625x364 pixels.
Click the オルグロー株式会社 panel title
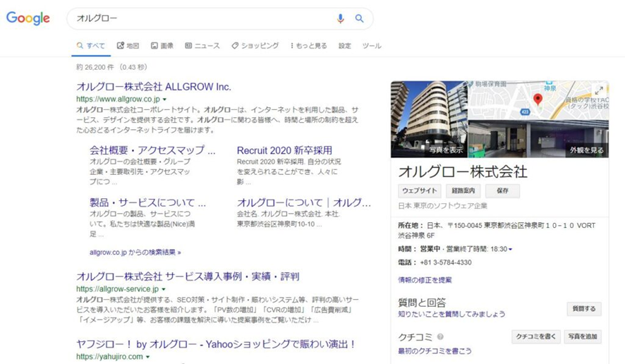coord(463,172)
